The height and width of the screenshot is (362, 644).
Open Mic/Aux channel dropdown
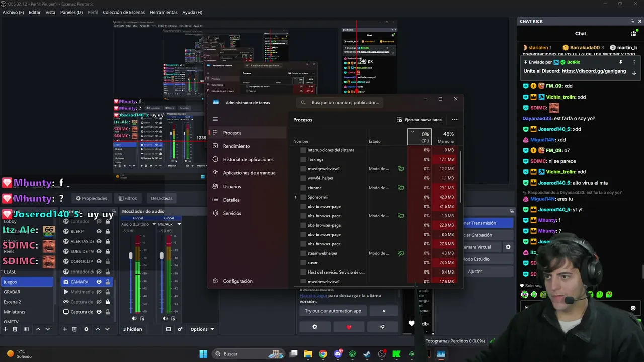click(179, 224)
